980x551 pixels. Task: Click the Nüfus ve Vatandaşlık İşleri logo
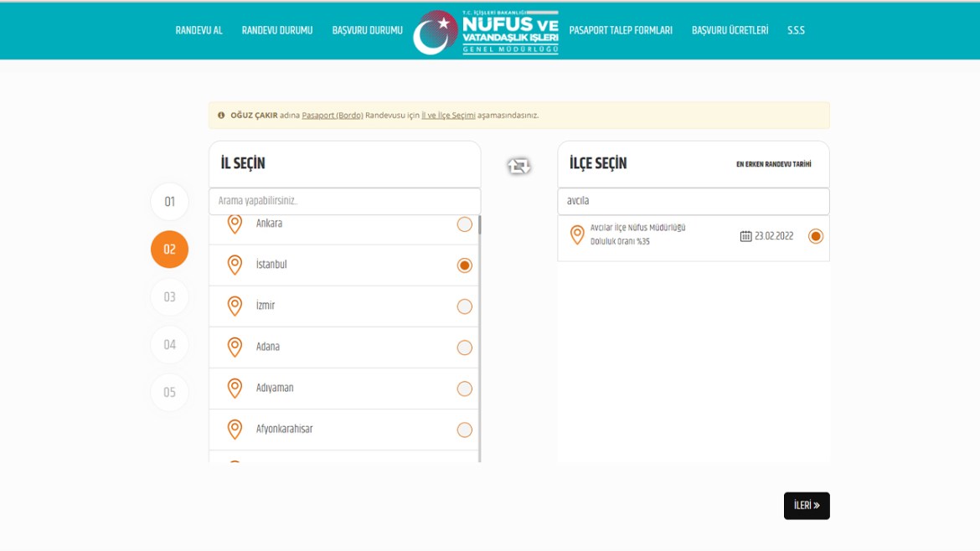[486, 32]
